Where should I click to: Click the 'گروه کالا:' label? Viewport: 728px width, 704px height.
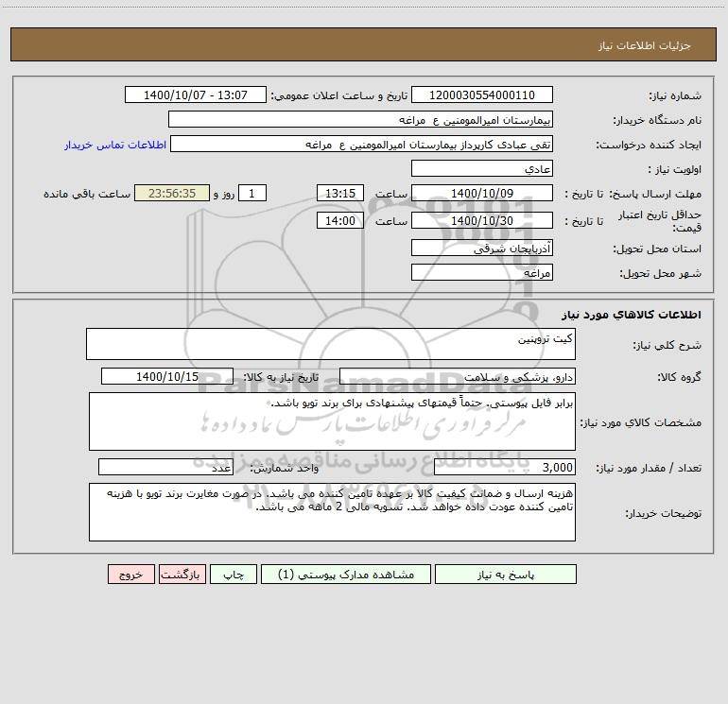click(679, 377)
